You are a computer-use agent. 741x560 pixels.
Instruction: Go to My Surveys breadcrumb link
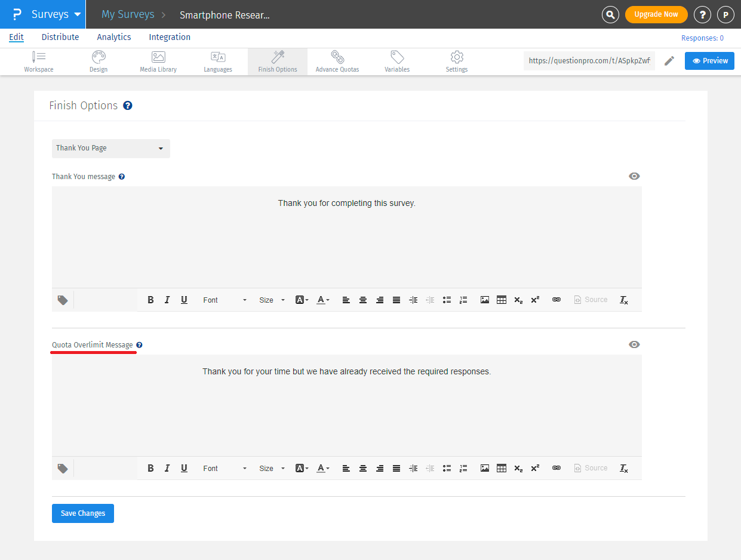[128, 14]
